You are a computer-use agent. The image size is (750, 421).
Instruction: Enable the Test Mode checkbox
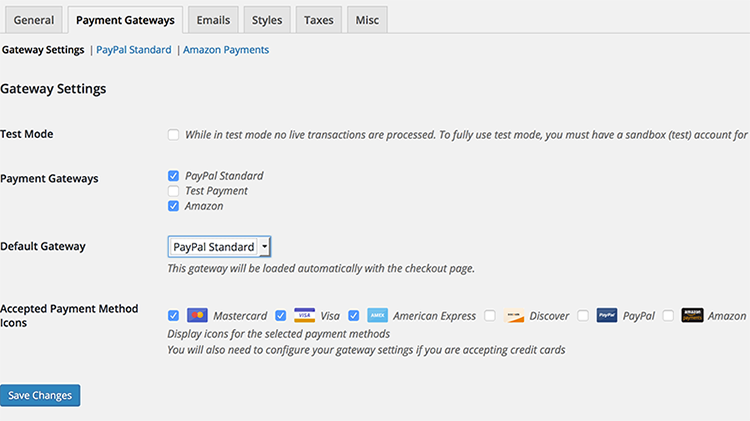point(173,135)
